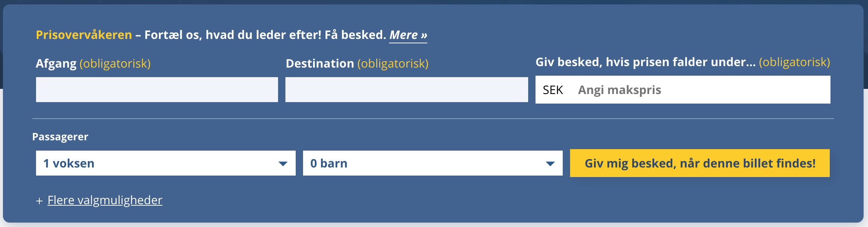Image resolution: width=868 pixels, height=227 pixels.
Task: Click "(obligatorisk)" next to Destination
Action: click(393, 64)
